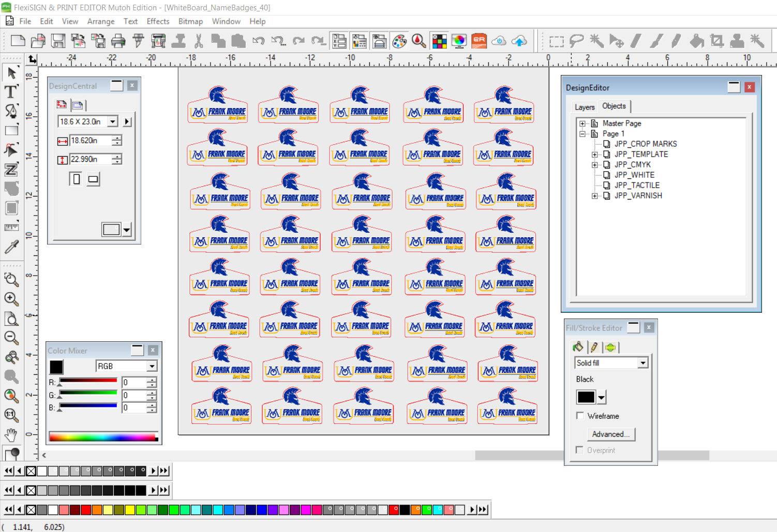Click the color palette icon in top toolbar
Viewport: 777px width, 532px height.
pyautogui.click(x=399, y=41)
